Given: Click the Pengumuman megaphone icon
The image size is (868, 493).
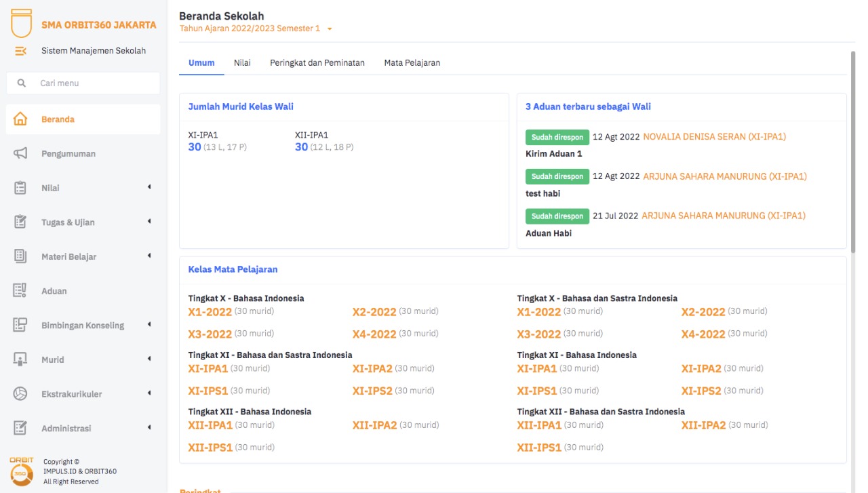Looking at the screenshot, I should click(x=20, y=154).
